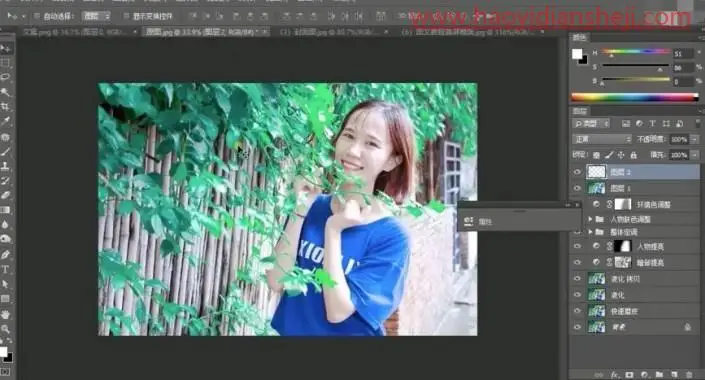Image resolution: width=705 pixels, height=380 pixels.
Task: Open the blend mode 正常 dropdown
Action: point(602,139)
